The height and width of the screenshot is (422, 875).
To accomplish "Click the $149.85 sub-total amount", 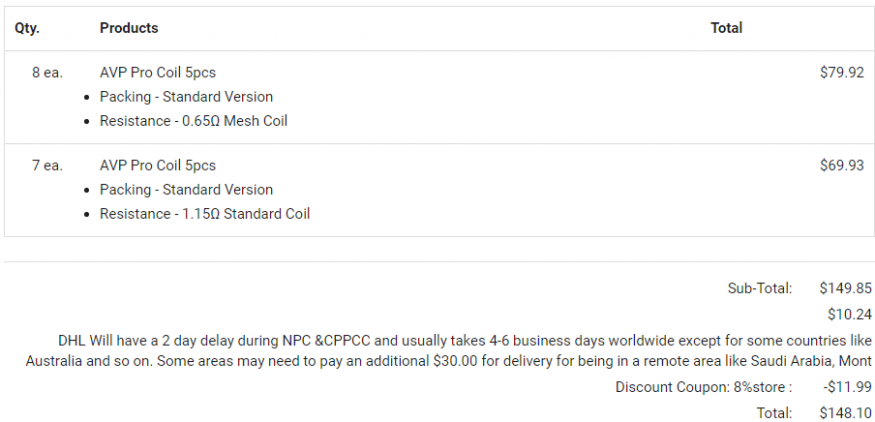I will [845, 288].
